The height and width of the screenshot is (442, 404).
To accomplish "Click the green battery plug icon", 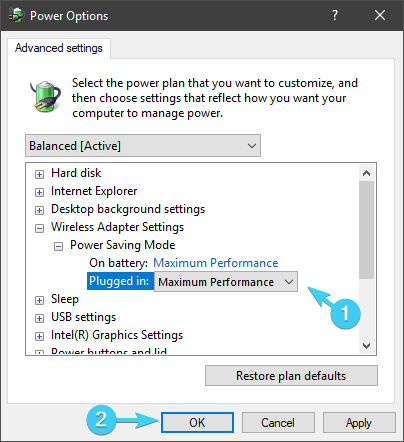I will [x=45, y=96].
